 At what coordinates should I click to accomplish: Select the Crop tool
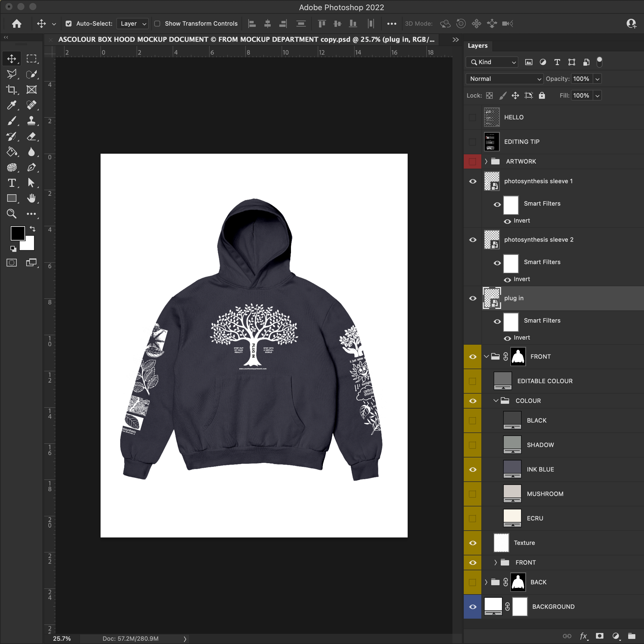pos(12,89)
